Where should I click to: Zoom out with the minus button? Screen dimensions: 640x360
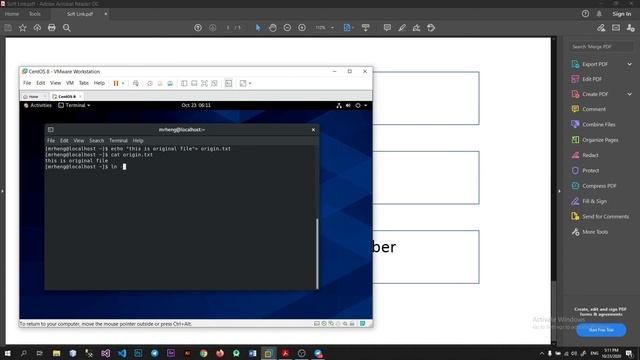[x=287, y=28]
